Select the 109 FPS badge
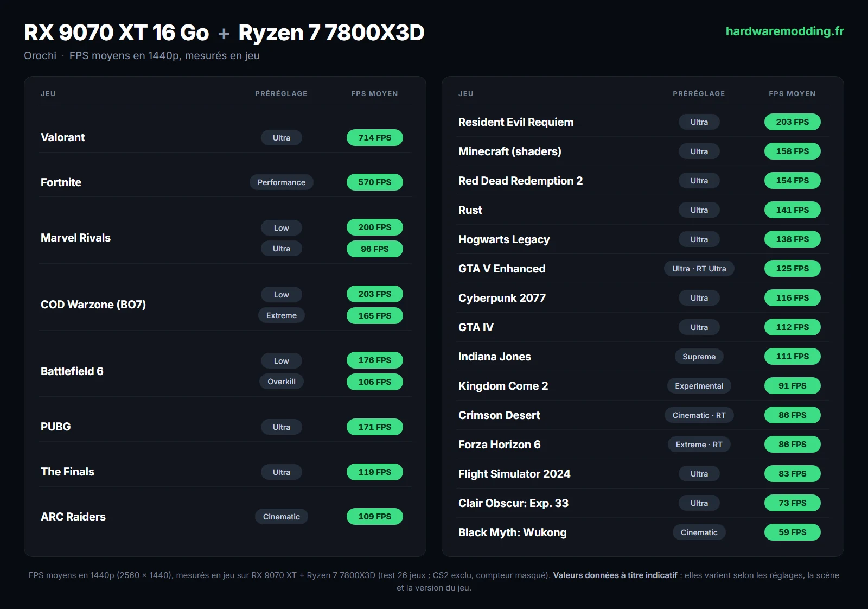 pos(375,517)
